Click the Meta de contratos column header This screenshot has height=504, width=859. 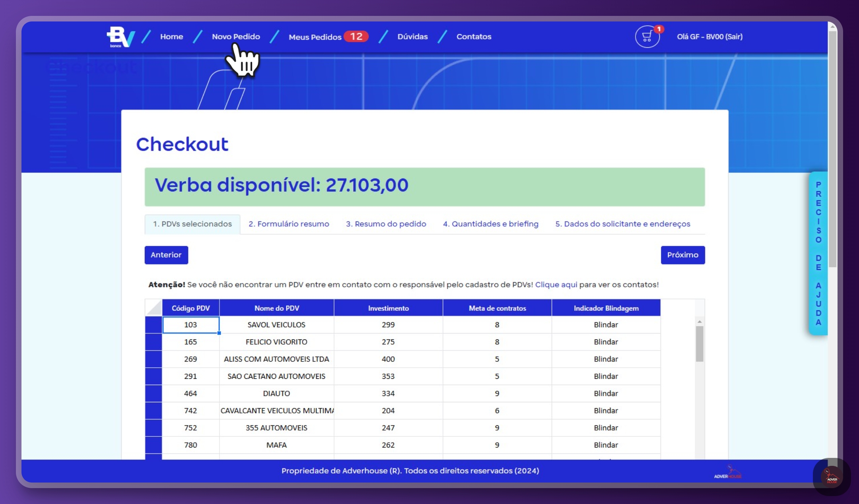497,308
